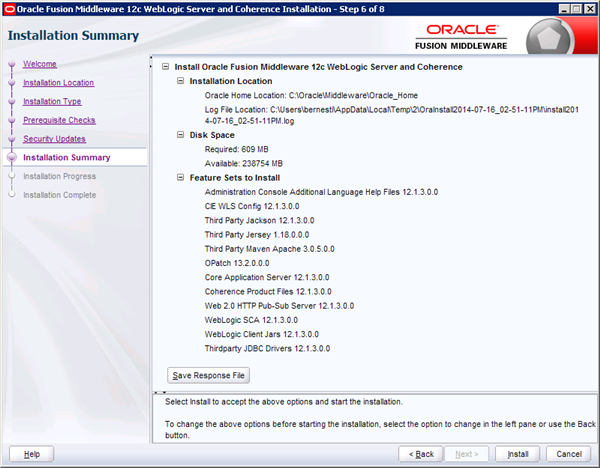Click the Disk Space section label
The height and width of the screenshot is (468, 600).
tap(212, 135)
